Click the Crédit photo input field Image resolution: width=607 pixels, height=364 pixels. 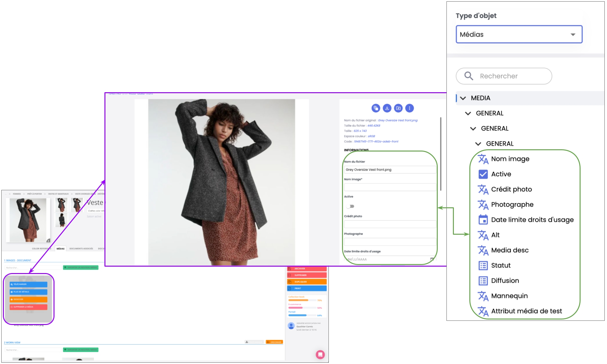(x=390, y=224)
